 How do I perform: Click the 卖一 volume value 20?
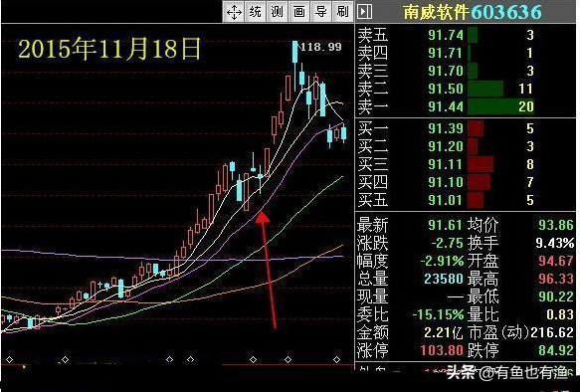tap(526, 106)
